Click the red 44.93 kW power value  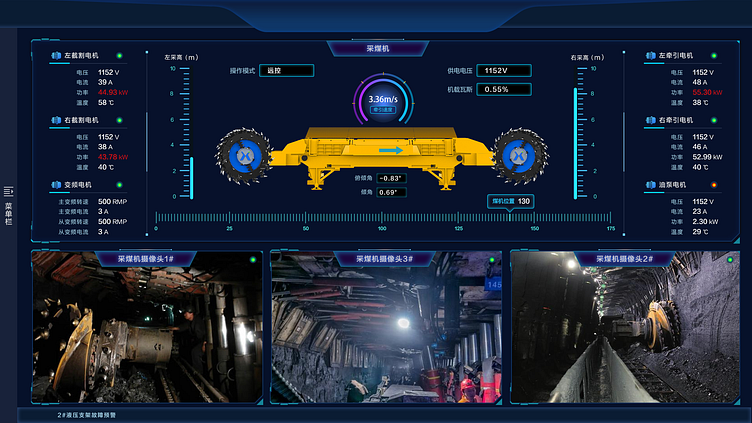tap(113, 92)
